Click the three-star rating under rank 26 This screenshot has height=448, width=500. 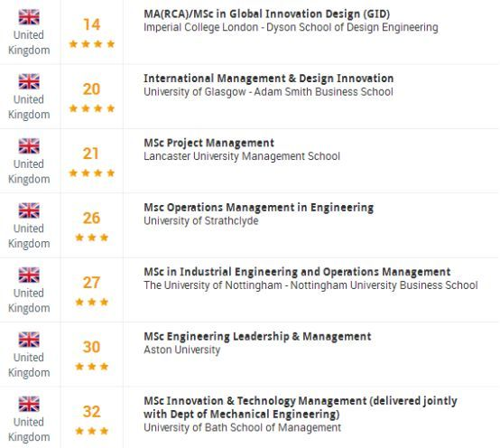tap(92, 237)
